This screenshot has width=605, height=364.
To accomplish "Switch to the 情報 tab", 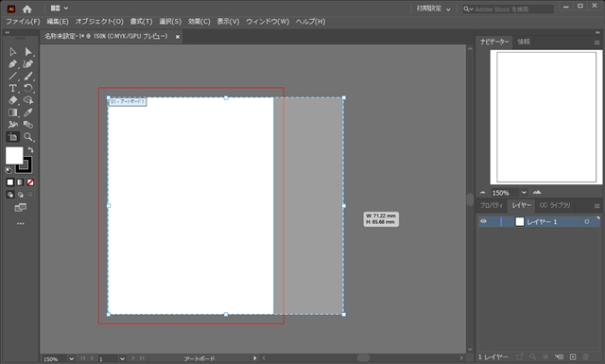I will (524, 42).
